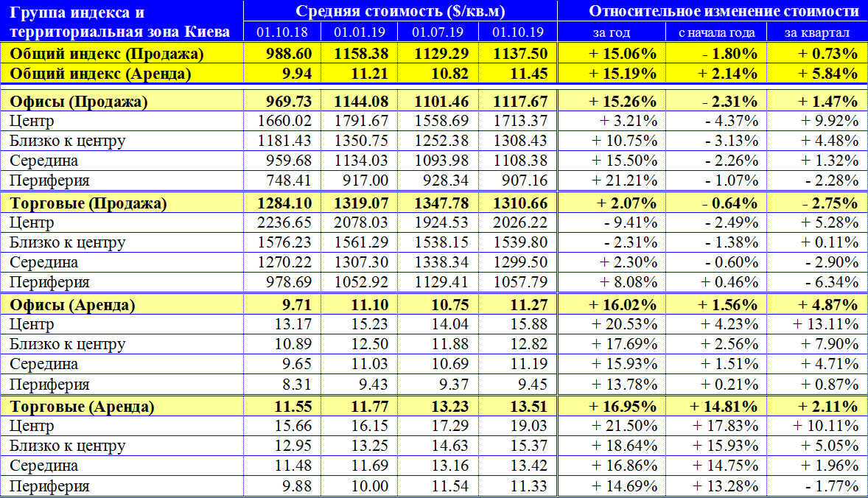The width and height of the screenshot is (868, 498).
Task: Select the '+ 14.81%' cell
Action: coord(724,407)
